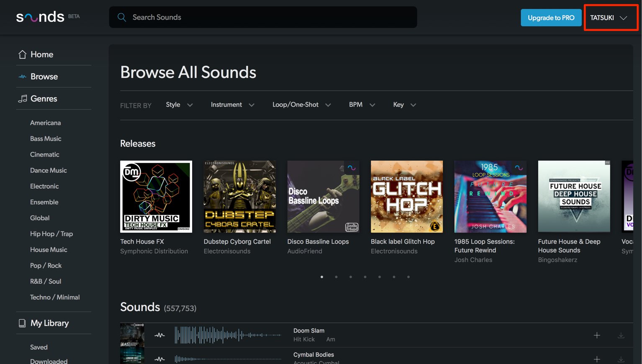
Task: Click Disco Bassline Loops title
Action: pos(318,241)
